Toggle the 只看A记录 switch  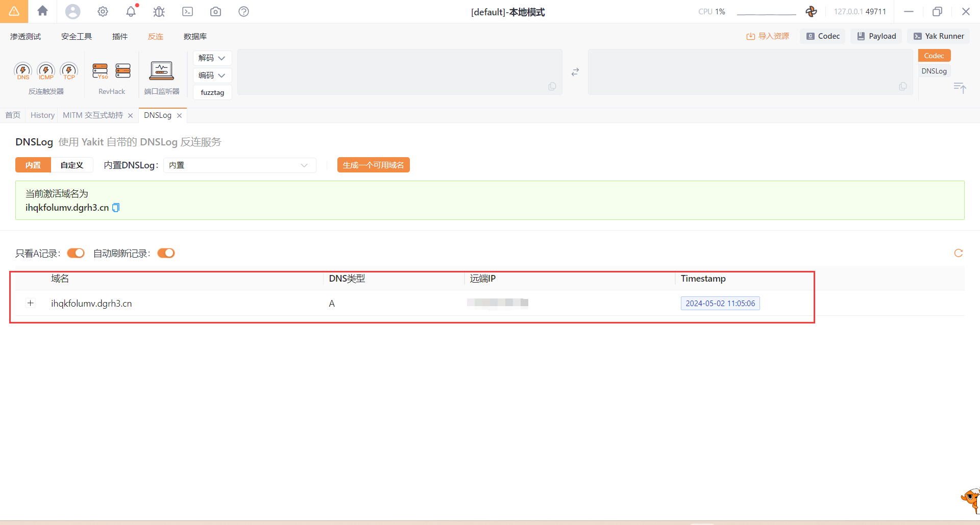pos(76,254)
